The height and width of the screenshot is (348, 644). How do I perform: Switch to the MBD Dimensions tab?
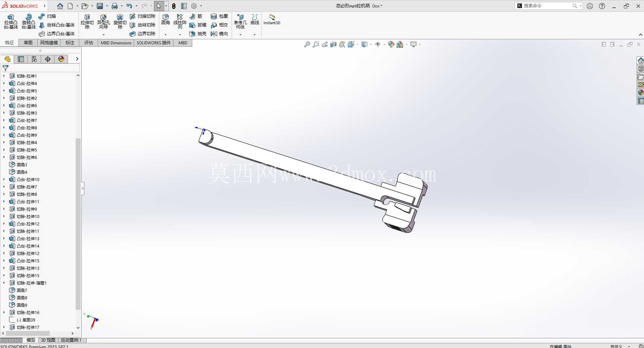pyautogui.click(x=116, y=43)
